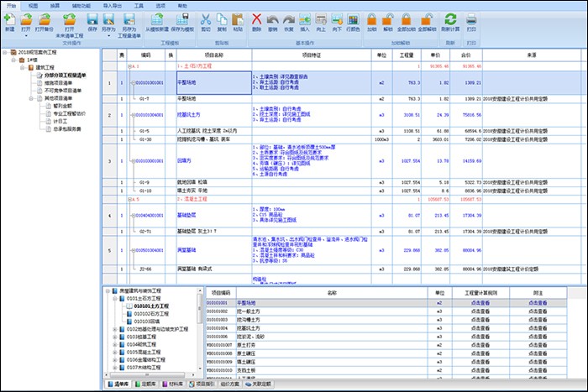Expand the 0103桩基工程 tree node
The width and height of the screenshot is (588, 392).
(x=114, y=337)
